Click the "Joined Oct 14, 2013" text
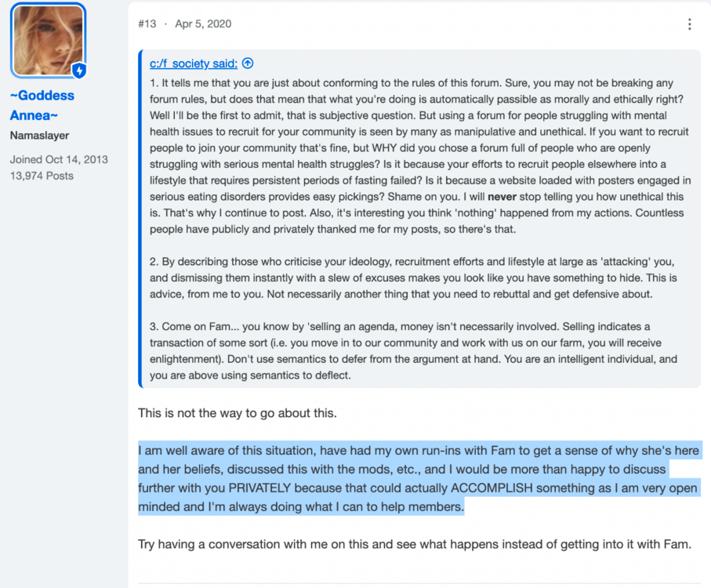 pos(59,160)
